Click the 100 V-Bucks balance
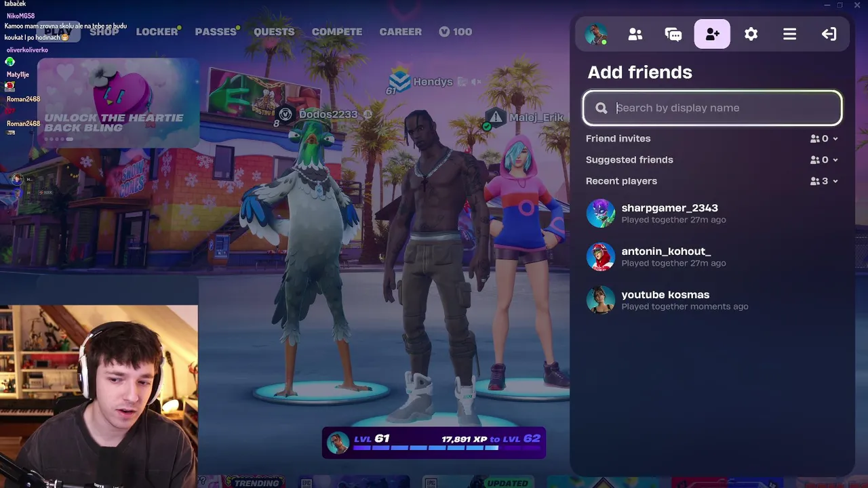The image size is (868, 488). click(462, 32)
